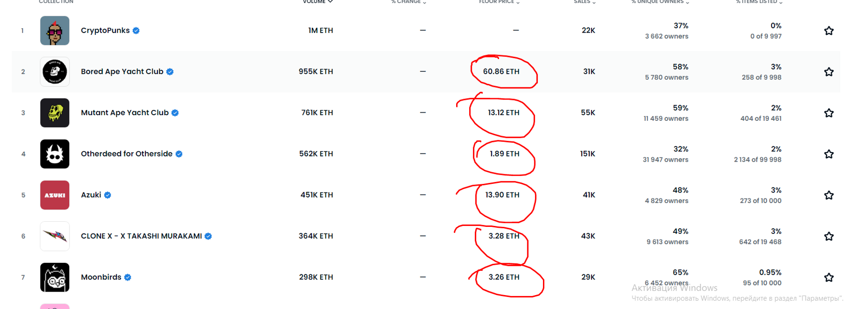The height and width of the screenshot is (309, 868).
Task: Sort by % Change column header
Action: tap(408, 2)
